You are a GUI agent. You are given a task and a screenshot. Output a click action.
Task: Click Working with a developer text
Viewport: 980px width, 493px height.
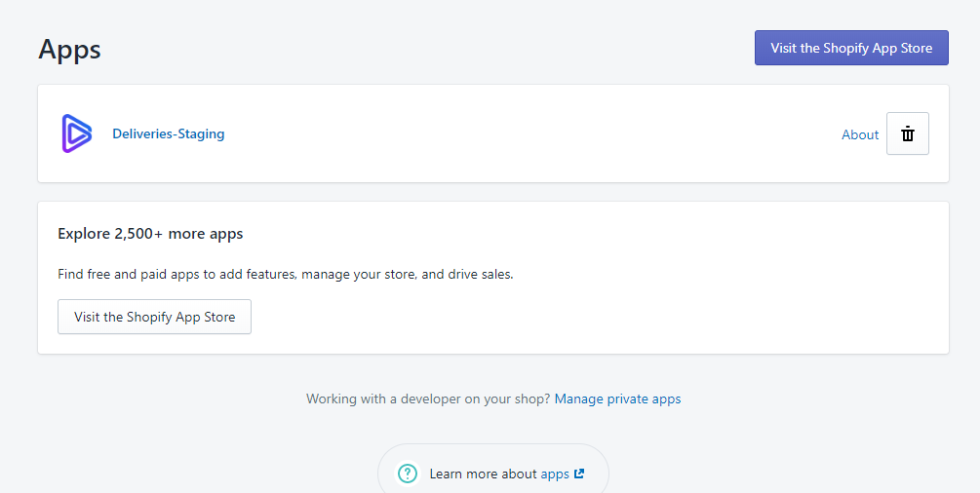click(428, 398)
